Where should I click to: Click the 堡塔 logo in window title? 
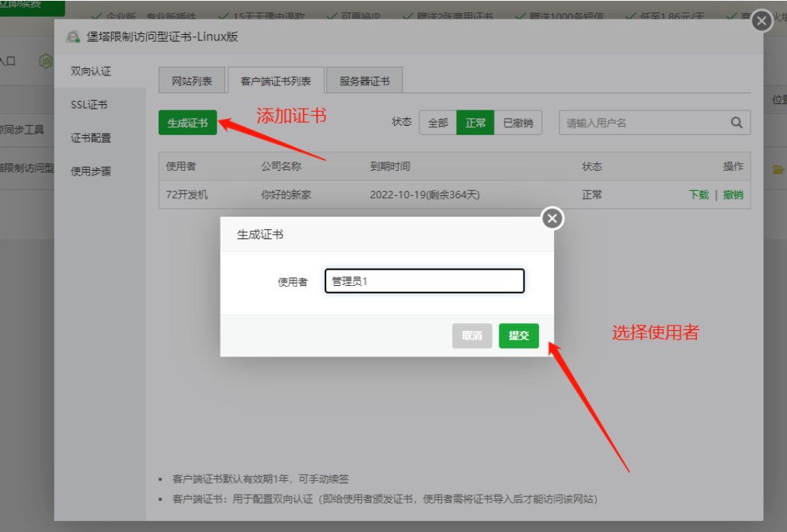(73, 37)
